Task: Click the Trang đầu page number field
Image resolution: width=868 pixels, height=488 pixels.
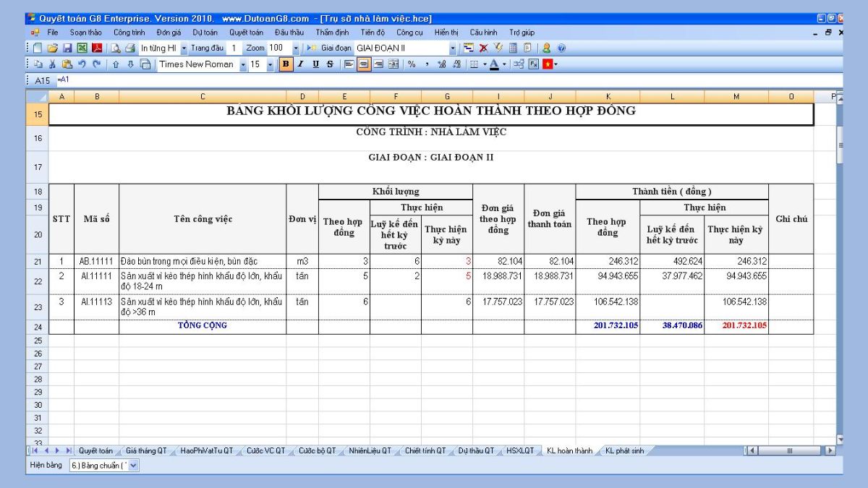Action: 234,48
